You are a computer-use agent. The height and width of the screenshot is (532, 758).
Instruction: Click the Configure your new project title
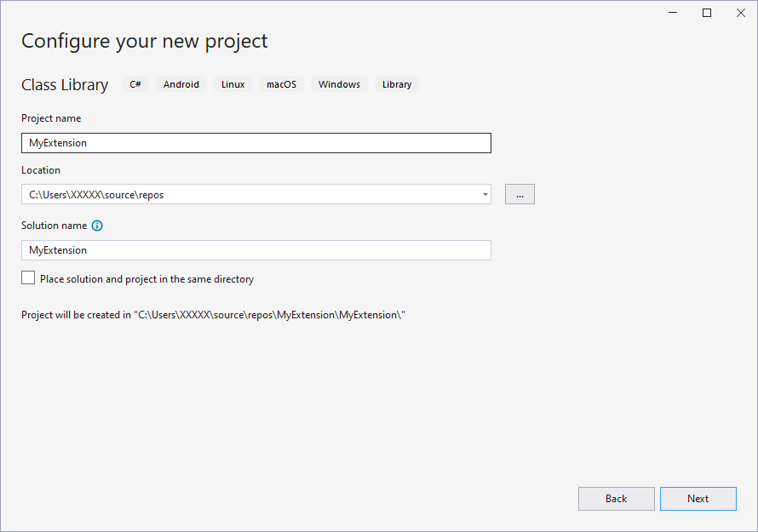[144, 42]
